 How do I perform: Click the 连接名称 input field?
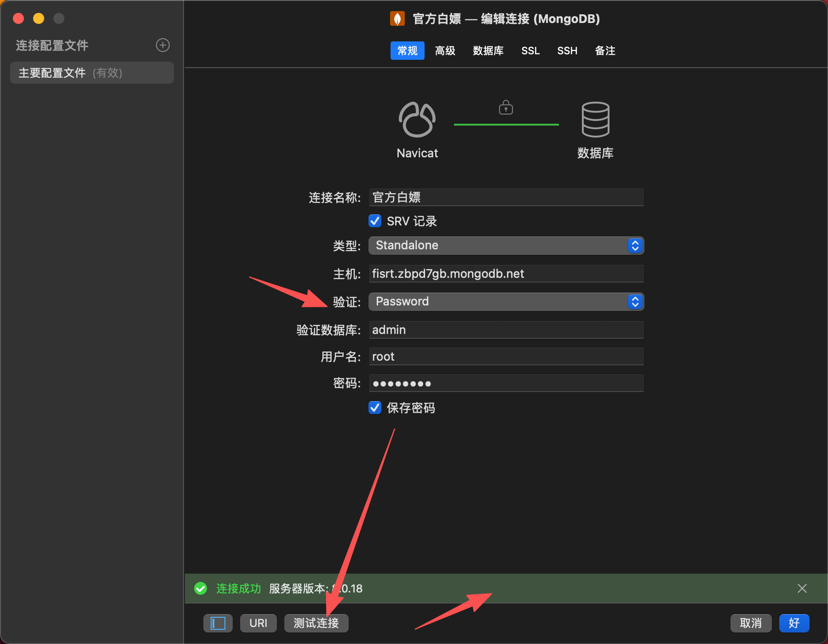tap(506, 197)
